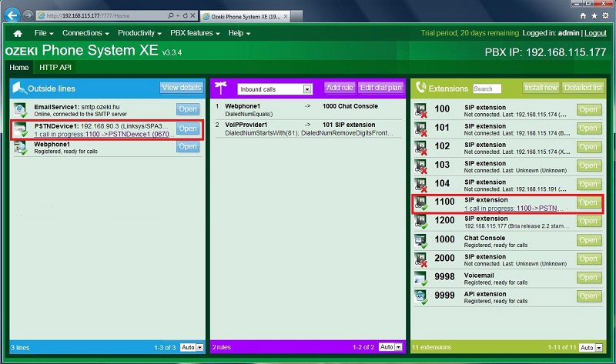The width and height of the screenshot is (616, 364).
Task: Click the PSTNDevice1 line icon
Action: 21,129
